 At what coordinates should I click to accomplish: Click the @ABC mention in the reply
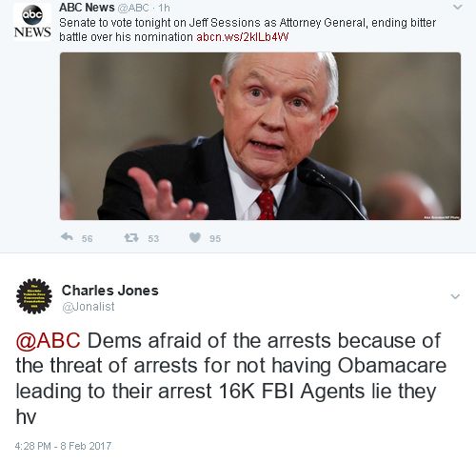48,341
